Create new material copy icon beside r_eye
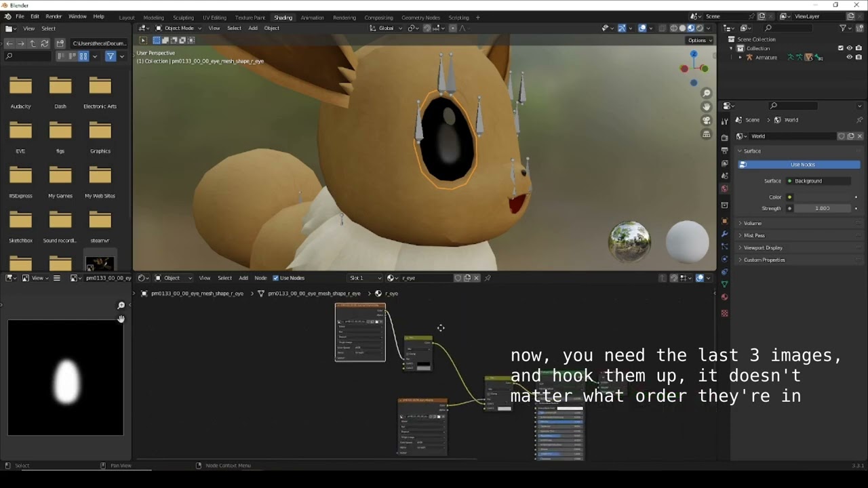868x488 pixels. (x=467, y=278)
